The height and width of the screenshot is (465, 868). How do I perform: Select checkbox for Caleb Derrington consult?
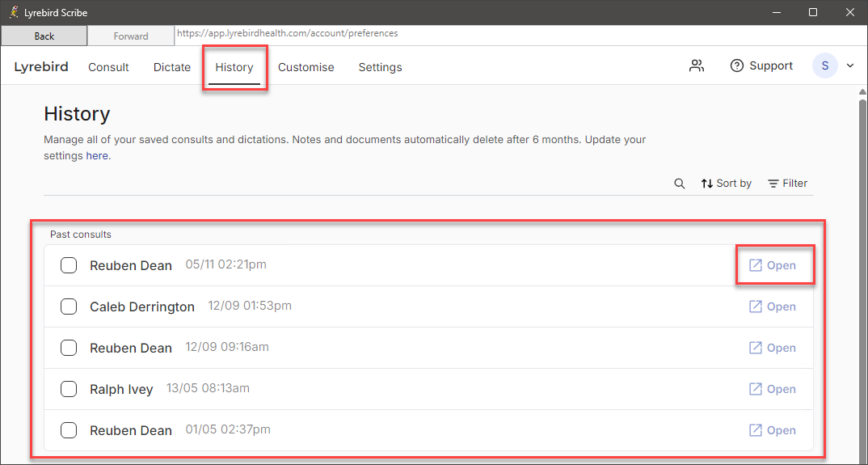click(x=69, y=306)
